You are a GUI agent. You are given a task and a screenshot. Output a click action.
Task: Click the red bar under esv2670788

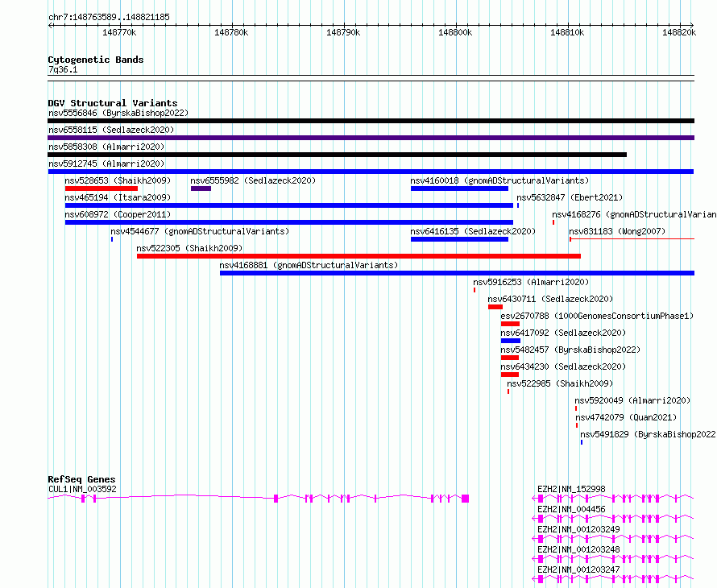tap(510, 324)
